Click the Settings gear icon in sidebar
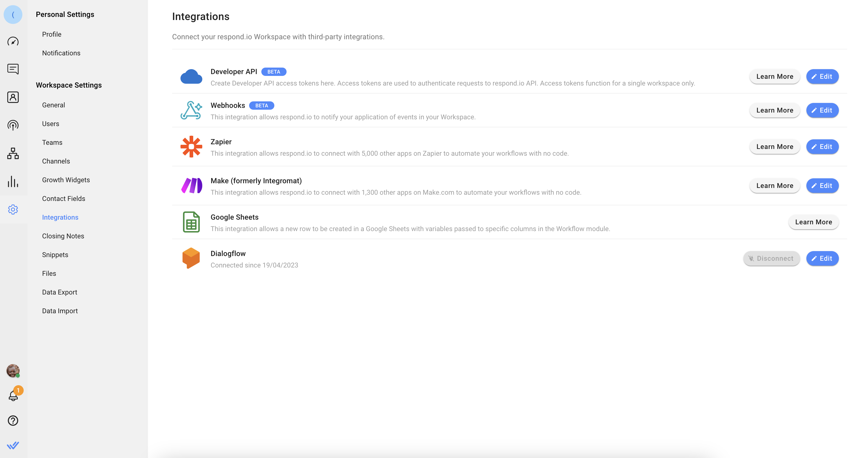This screenshot has height=458, width=868. 13,210
